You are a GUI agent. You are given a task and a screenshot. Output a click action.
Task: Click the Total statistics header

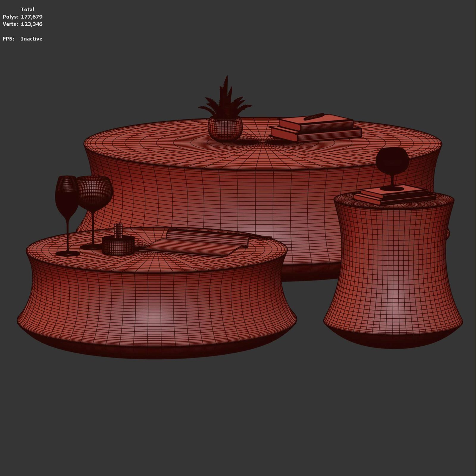pyautogui.click(x=27, y=10)
